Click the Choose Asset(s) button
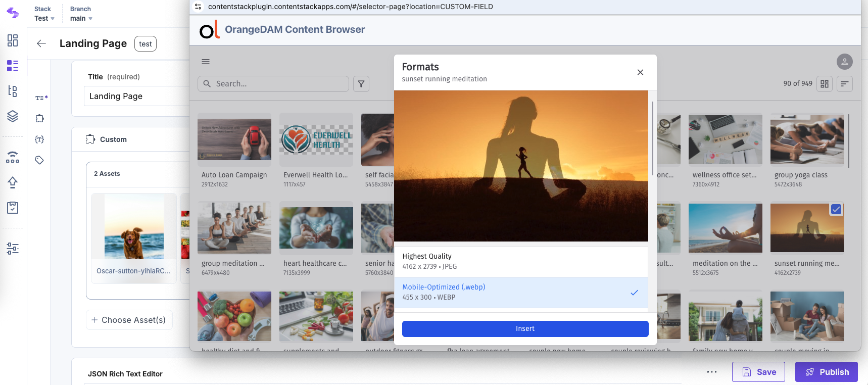This screenshot has height=385, width=868. tap(129, 320)
